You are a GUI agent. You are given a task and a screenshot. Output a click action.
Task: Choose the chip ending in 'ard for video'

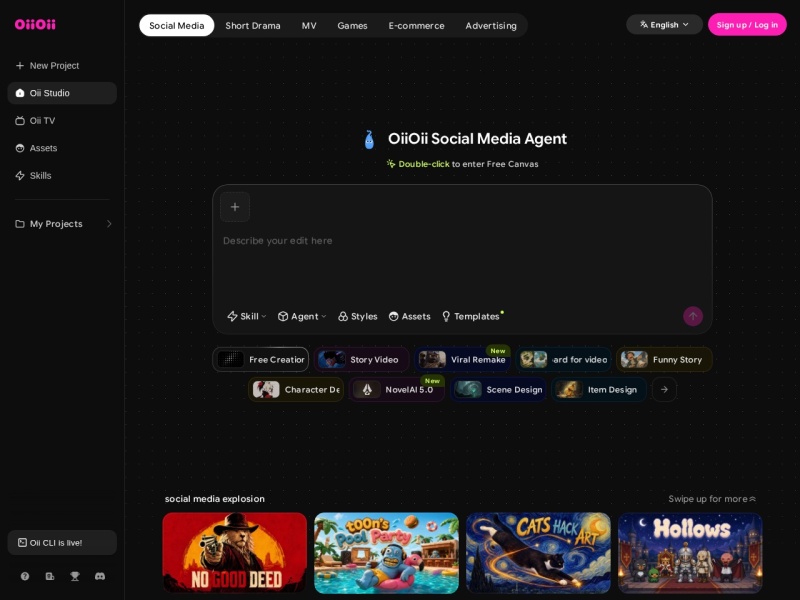[563, 360]
